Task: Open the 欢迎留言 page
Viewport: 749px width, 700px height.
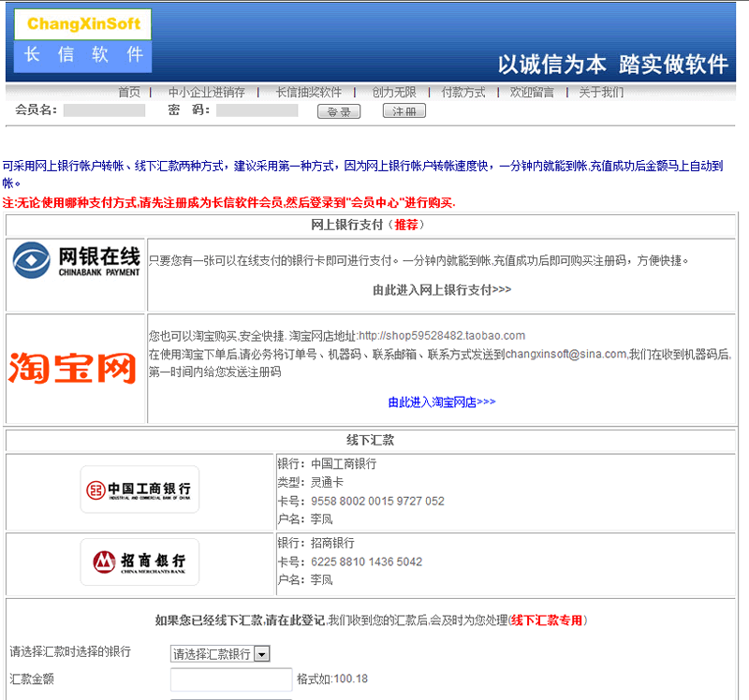Action: click(x=532, y=92)
